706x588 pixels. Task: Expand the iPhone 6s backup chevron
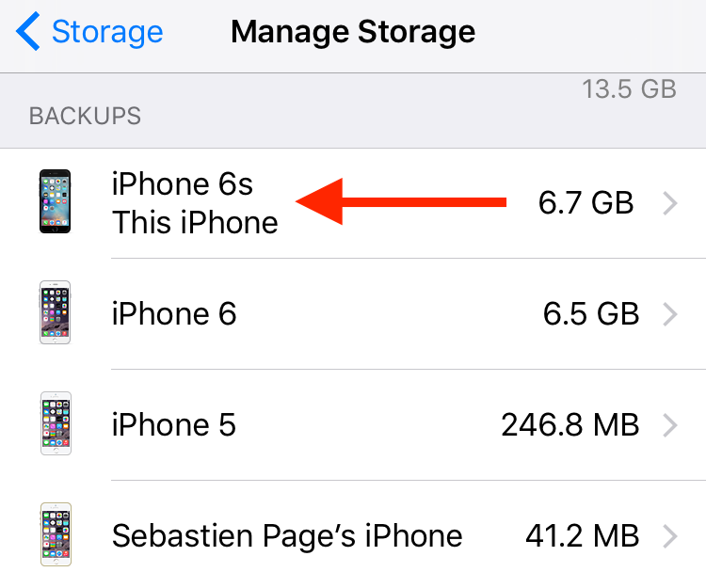click(x=670, y=203)
